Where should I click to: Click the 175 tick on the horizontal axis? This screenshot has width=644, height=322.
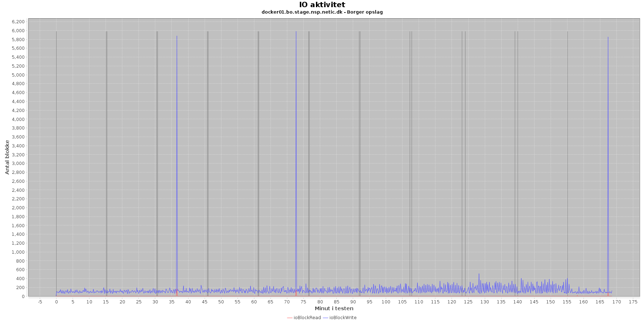(x=633, y=302)
